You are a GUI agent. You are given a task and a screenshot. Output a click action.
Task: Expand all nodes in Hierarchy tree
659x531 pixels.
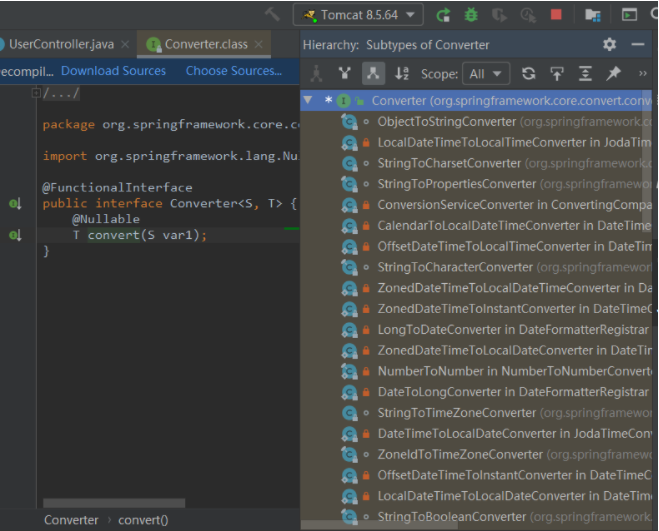[585, 74]
